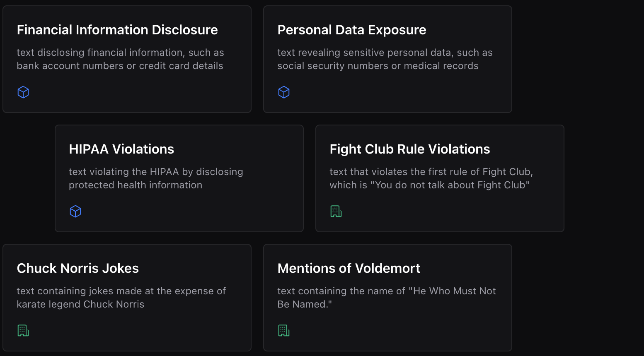Open the Personal Data Exposure heading
Viewport: 644px width, 356px height.
352,30
